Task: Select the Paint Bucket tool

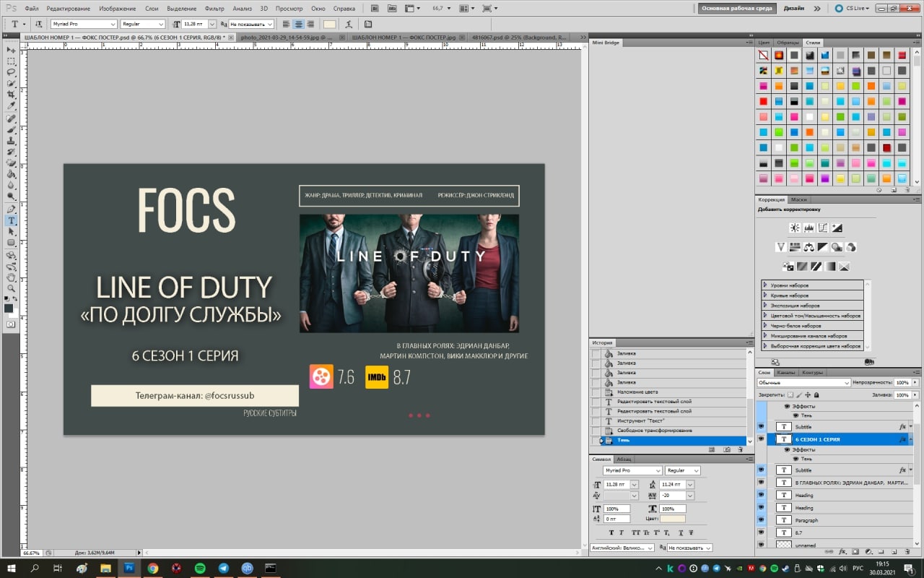Action: [12, 174]
